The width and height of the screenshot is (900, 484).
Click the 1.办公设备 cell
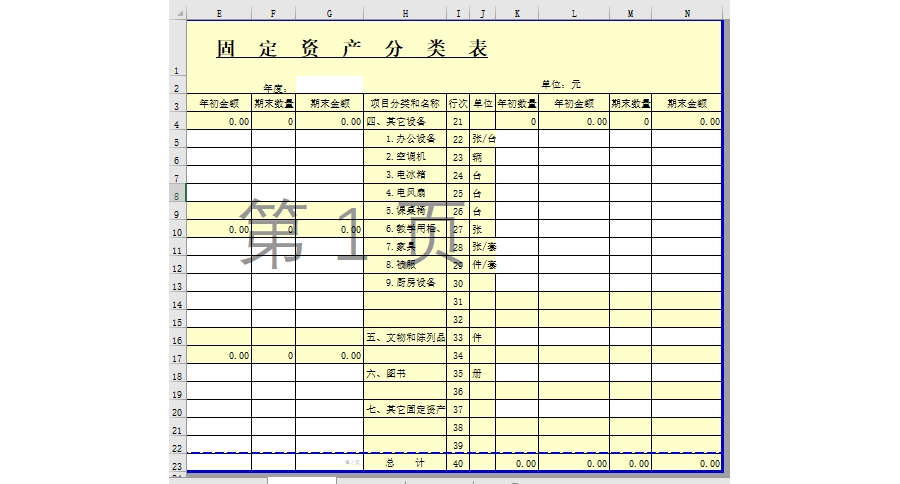point(405,139)
